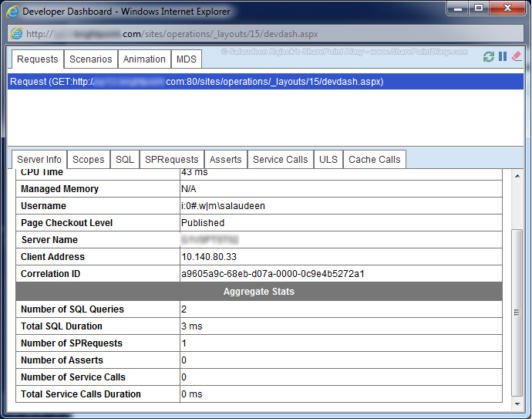Click the address bar URL field
Viewport: 532px width, 419px height.
pyautogui.click(x=265, y=34)
